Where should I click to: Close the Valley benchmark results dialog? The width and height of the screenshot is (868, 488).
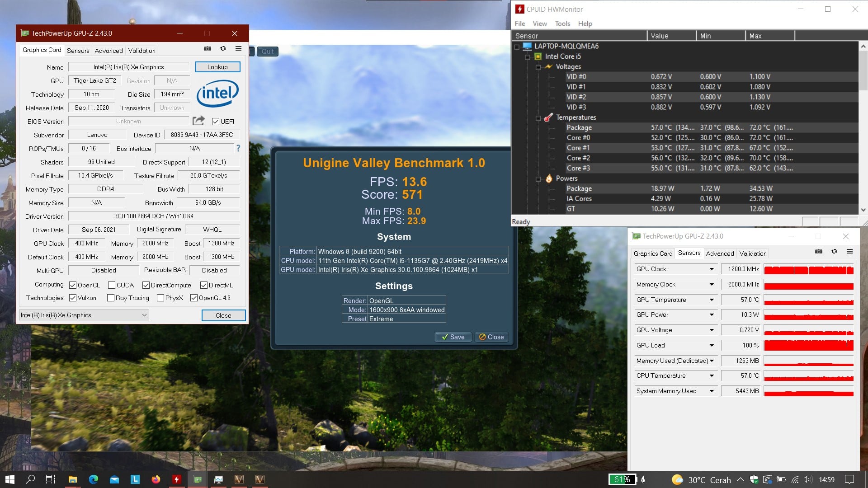491,337
